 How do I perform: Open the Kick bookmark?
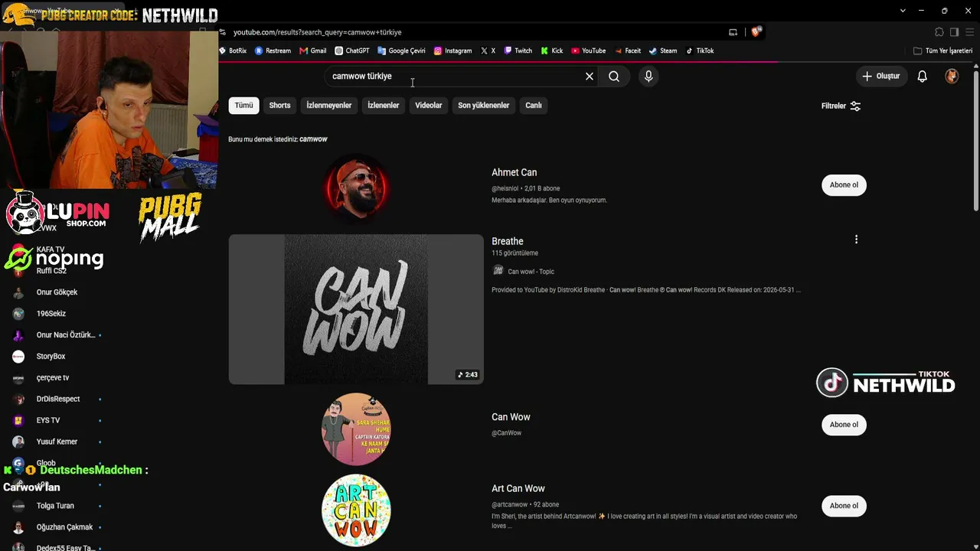(x=552, y=51)
